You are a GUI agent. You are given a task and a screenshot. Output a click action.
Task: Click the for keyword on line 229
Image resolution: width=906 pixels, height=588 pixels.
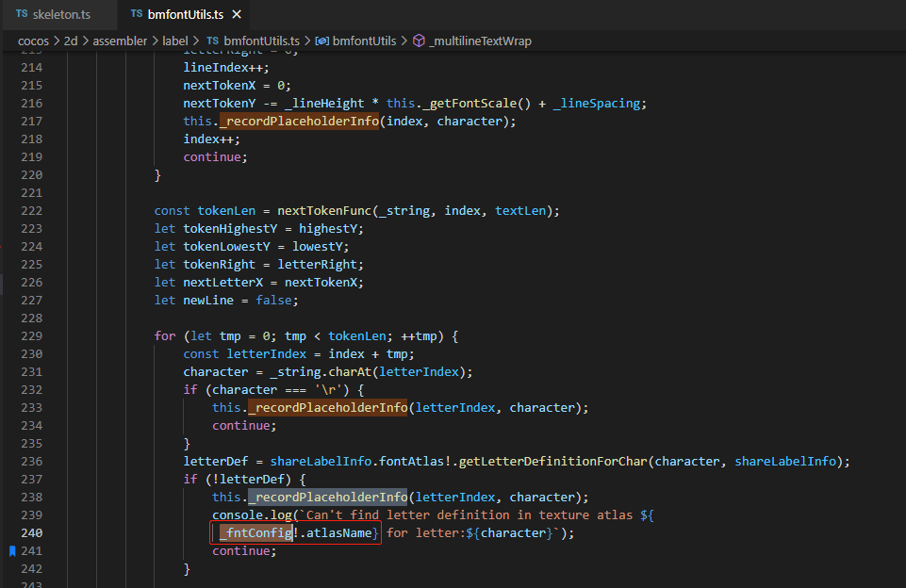[165, 336]
